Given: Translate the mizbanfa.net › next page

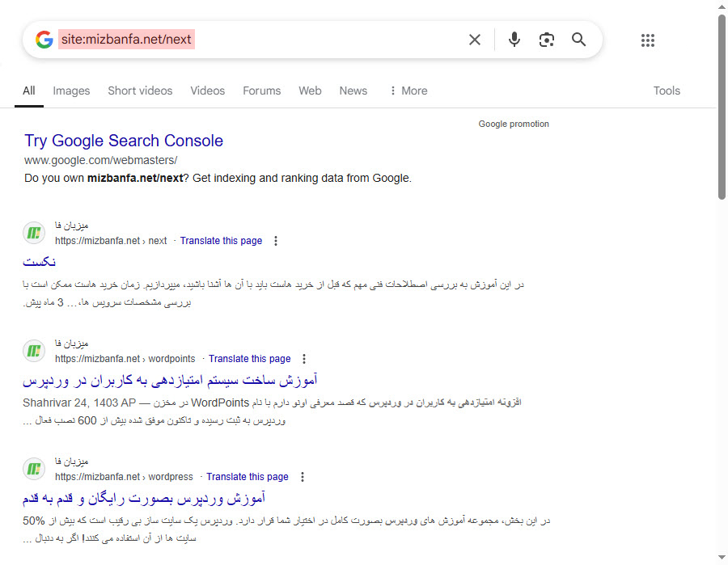Looking at the screenshot, I should tap(221, 241).
